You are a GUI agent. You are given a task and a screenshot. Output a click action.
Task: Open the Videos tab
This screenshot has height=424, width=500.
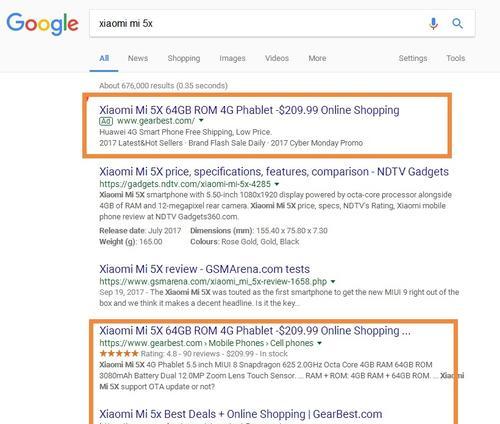click(277, 58)
